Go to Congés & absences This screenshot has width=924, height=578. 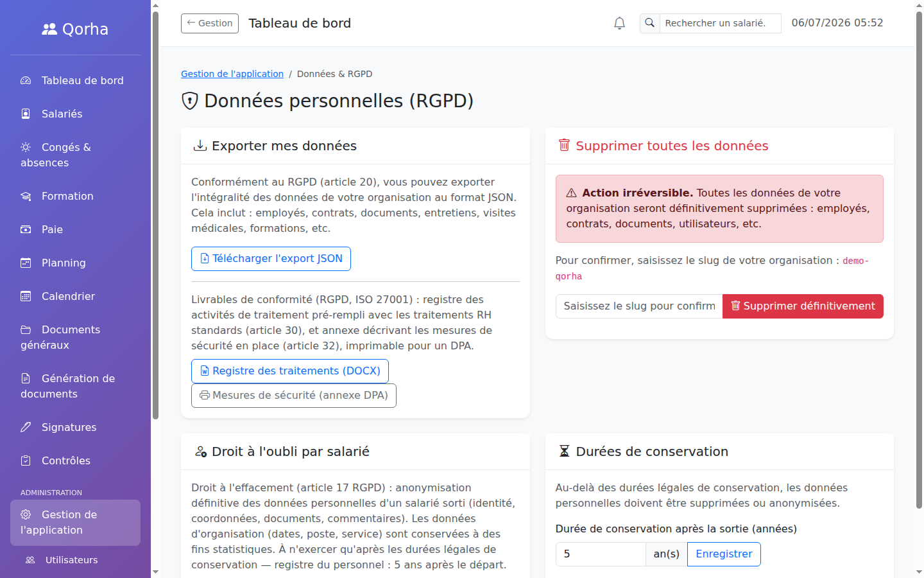click(75, 155)
